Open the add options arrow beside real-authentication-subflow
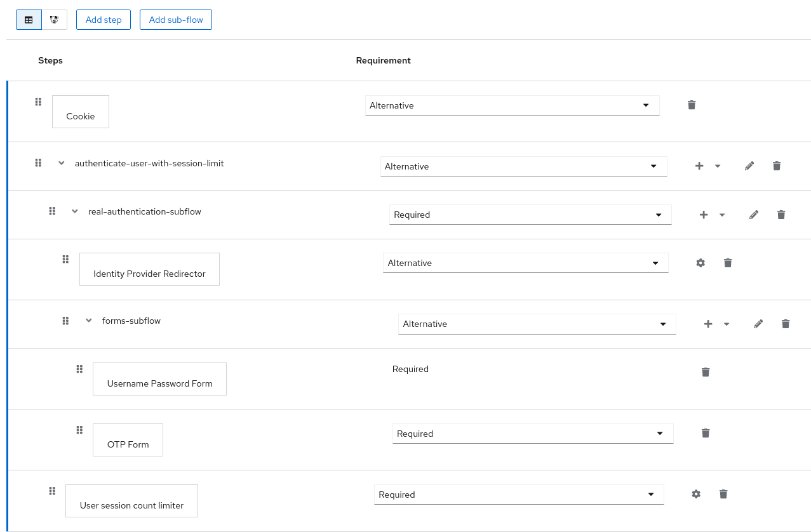 click(x=723, y=215)
